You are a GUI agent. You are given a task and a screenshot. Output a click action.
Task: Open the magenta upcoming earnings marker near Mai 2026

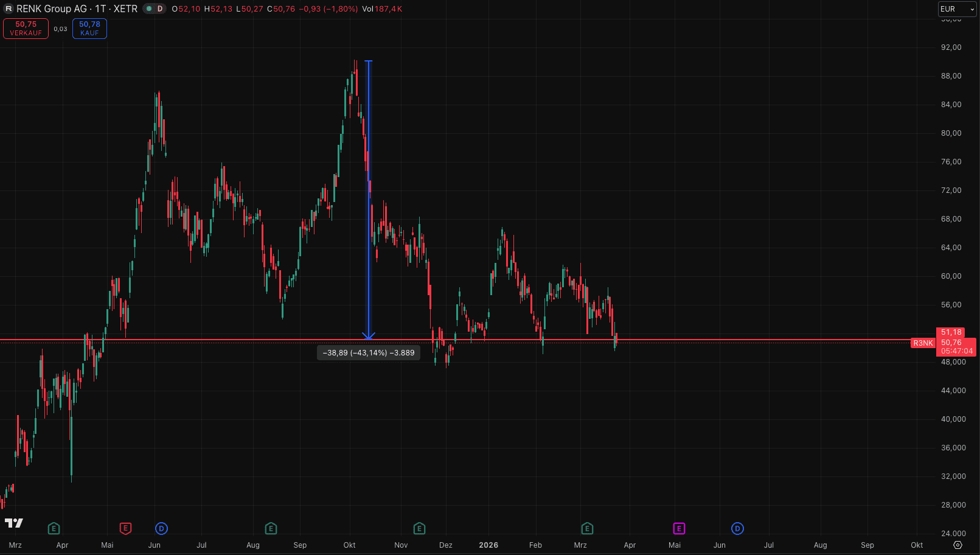coord(679,528)
